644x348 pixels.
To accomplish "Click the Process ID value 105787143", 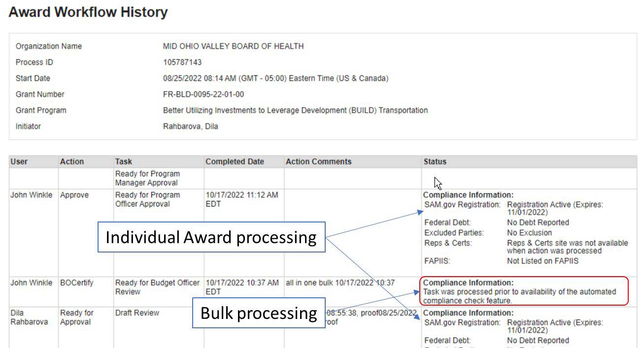I will point(182,63).
